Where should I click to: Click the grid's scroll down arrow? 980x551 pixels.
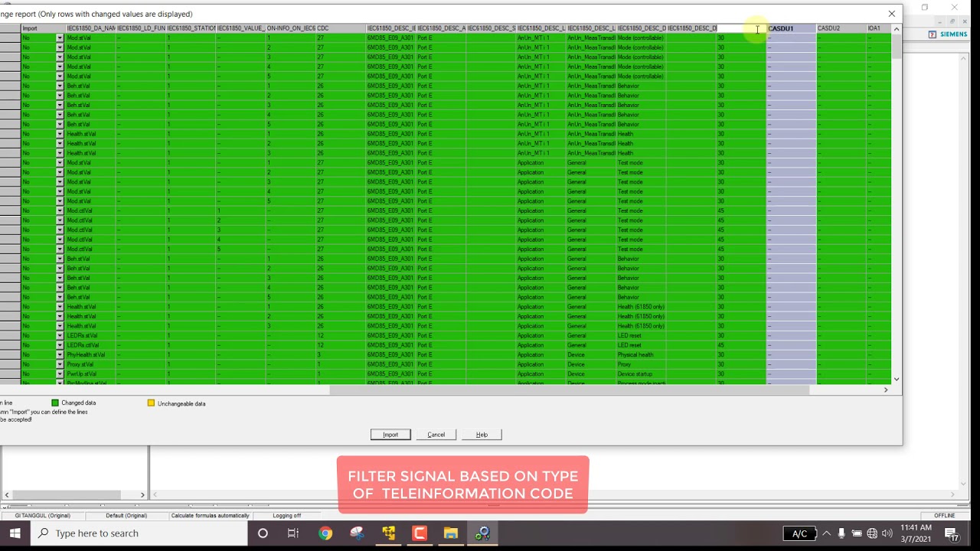pos(897,379)
